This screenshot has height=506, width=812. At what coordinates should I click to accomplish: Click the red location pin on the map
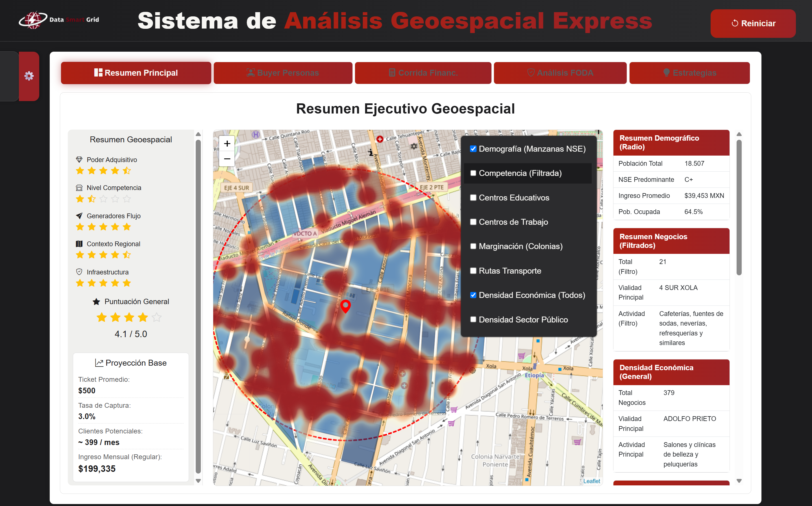point(346,306)
